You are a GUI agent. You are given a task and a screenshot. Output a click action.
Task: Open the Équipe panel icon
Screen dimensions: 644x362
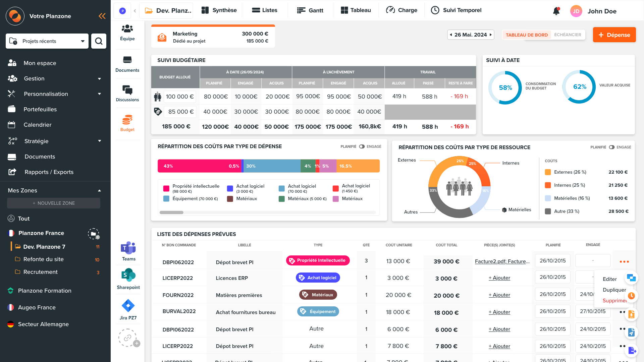(x=127, y=33)
